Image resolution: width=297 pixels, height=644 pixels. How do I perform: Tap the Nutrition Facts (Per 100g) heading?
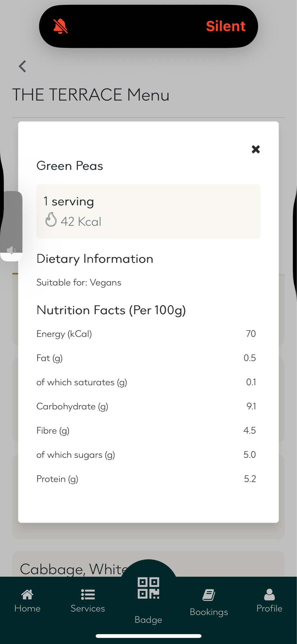111,310
